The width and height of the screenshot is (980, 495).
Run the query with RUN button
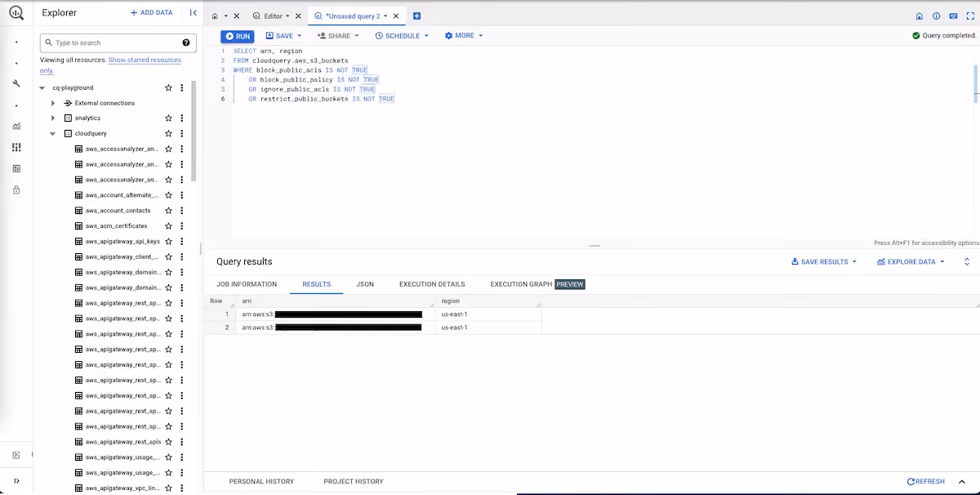238,36
